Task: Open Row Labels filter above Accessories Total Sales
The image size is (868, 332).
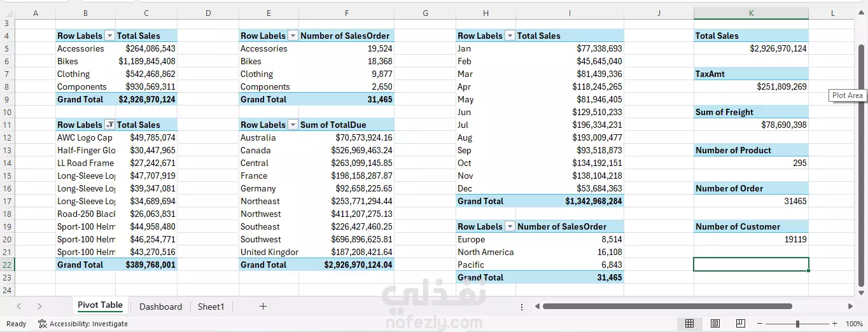Action: pyautogui.click(x=109, y=36)
